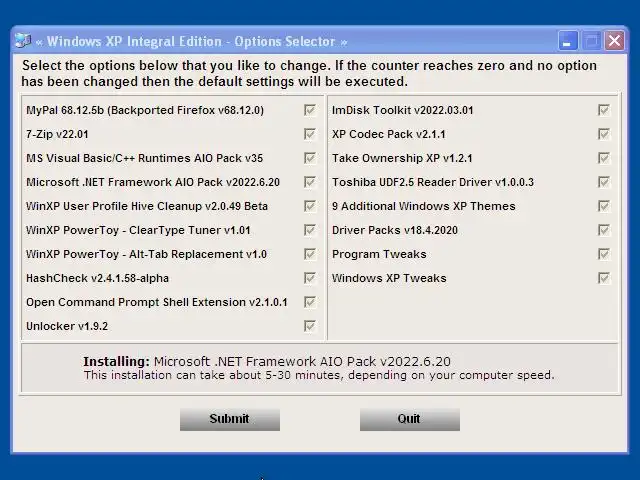Click 'MS Visual Basic/C++ Runtimes AIO Pack v35' text
Viewport: 640px width, 480px height.
(x=144, y=158)
